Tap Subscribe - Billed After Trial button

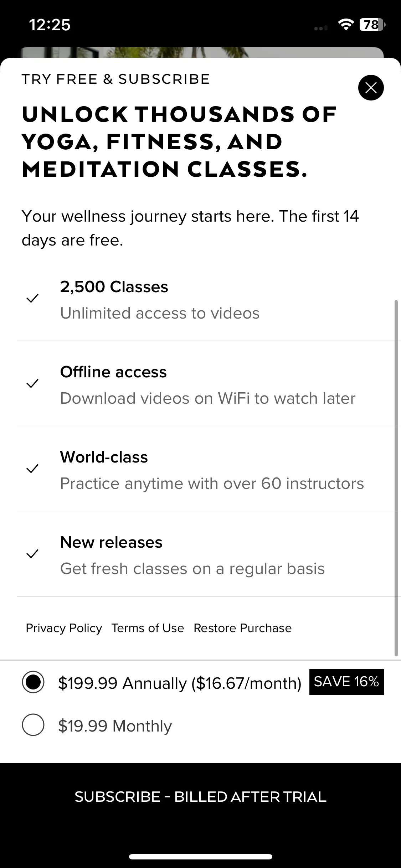coord(200,797)
